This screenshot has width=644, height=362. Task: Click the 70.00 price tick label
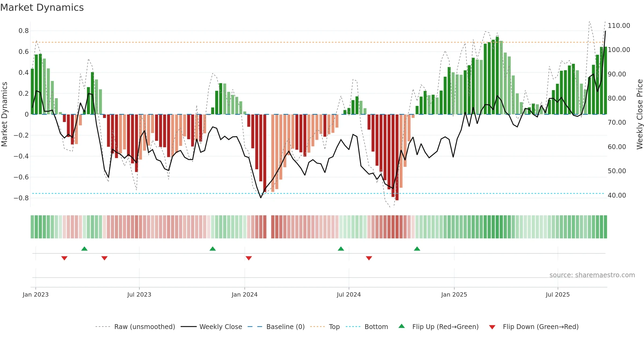(617, 123)
